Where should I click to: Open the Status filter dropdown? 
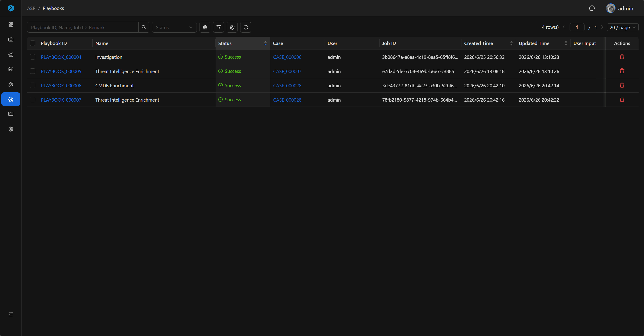click(174, 27)
